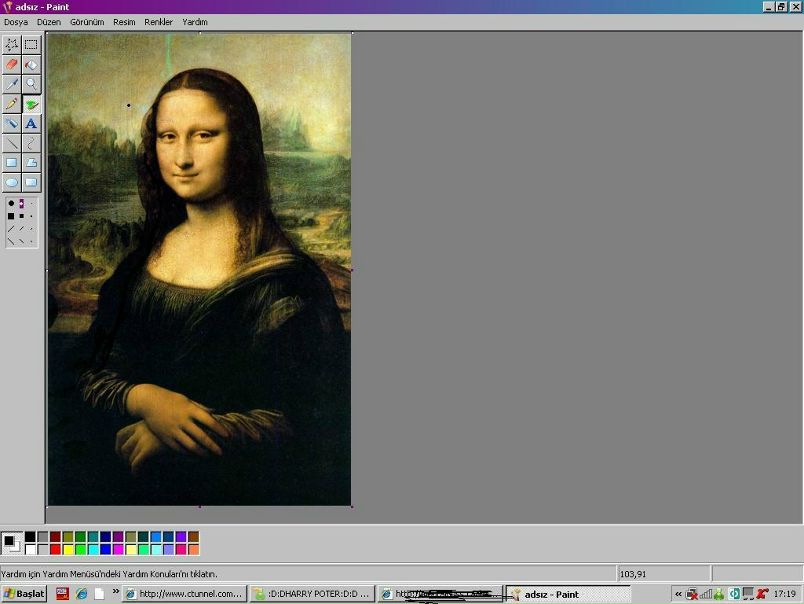Screen dimensions: 804x604
Task: Open the Dosya menu
Action: [16, 22]
